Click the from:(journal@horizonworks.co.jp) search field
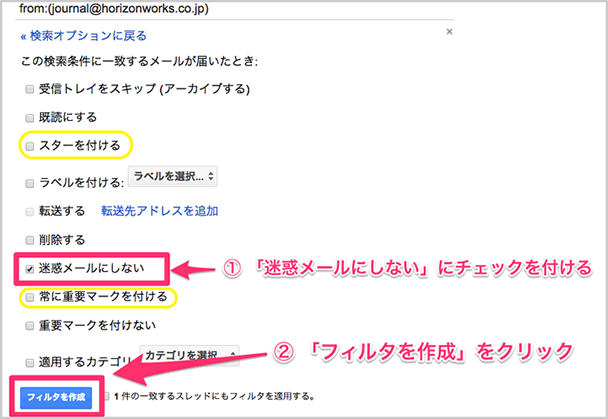This screenshot has width=608, height=419. click(235, 9)
